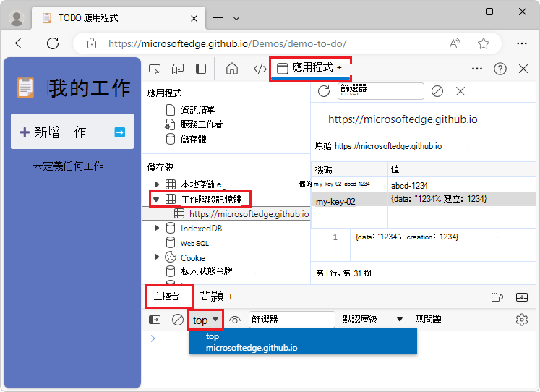Open DevTools help question icon
This screenshot has height=392, width=540.
coord(500,69)
